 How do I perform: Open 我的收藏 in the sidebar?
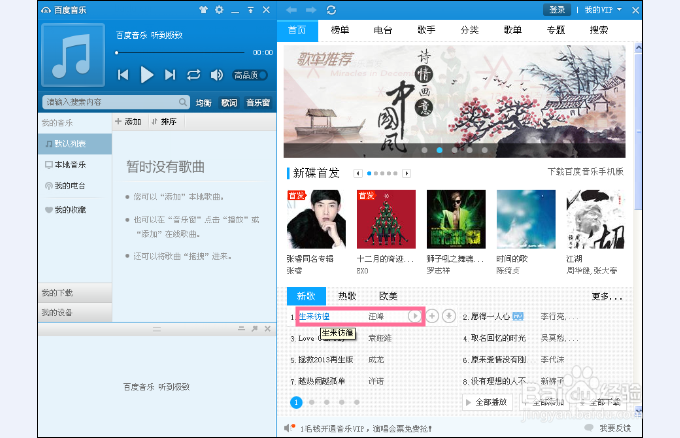click(x=75, y=209)
